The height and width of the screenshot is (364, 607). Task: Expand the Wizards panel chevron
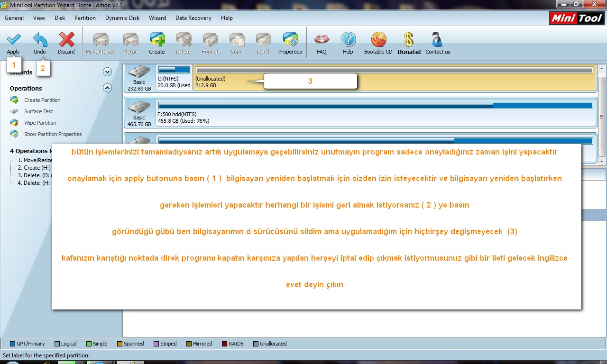(x=107, y=72)
